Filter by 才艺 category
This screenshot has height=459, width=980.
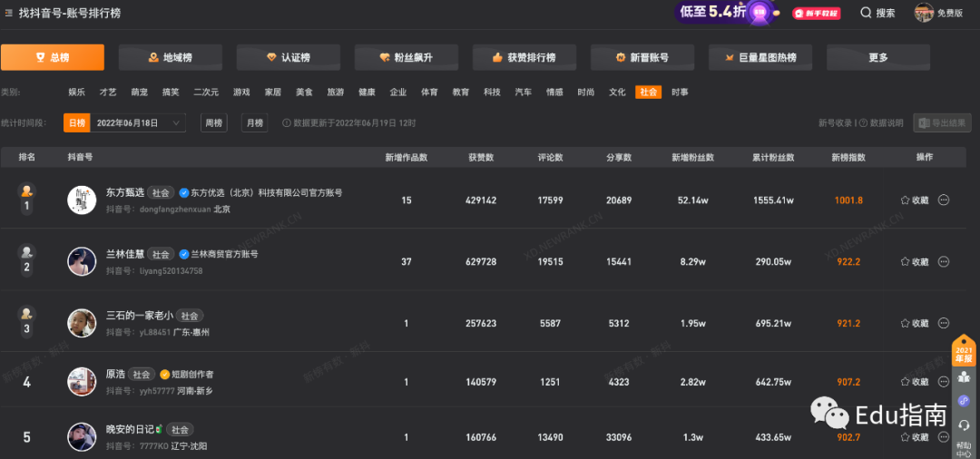[x=107, y=92]
